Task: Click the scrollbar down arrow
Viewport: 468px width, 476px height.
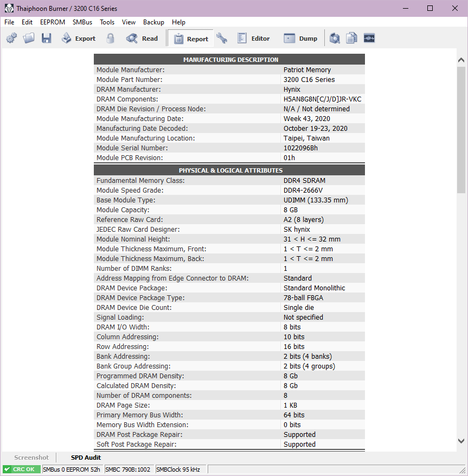Action: (x=461, y=441)
